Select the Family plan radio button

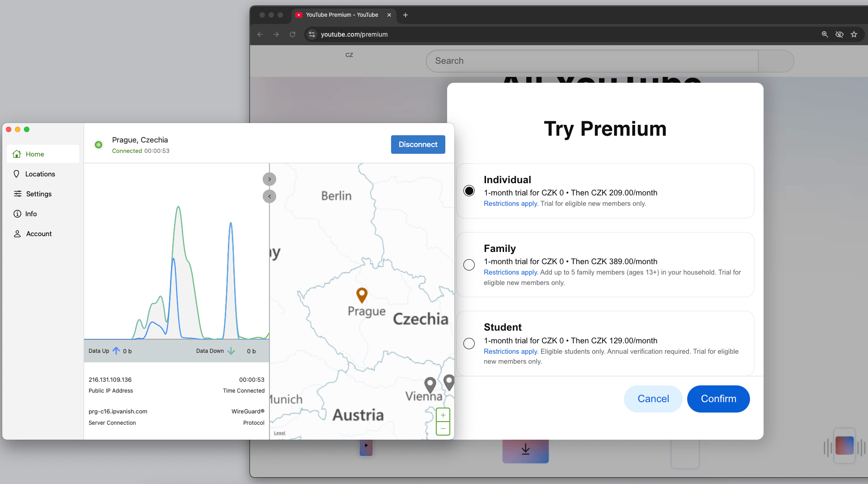(469, 265)
